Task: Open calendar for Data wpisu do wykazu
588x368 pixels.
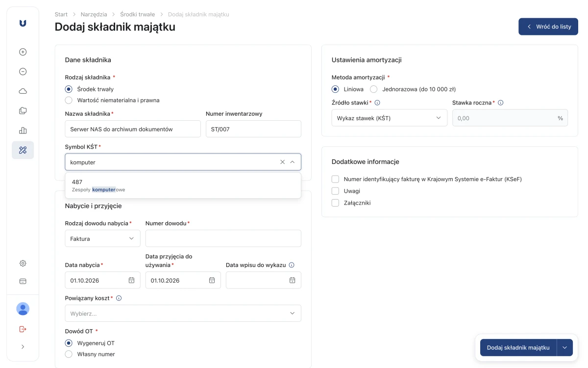Action: (292, 280)
